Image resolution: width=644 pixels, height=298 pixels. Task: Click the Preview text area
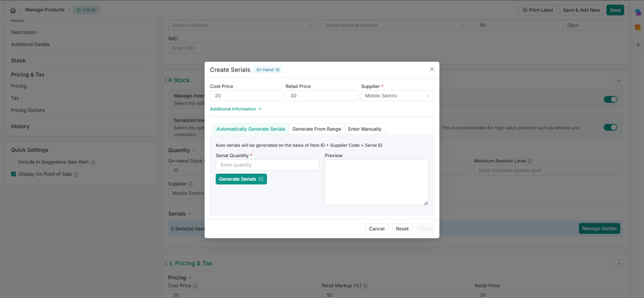coord(376,182)
